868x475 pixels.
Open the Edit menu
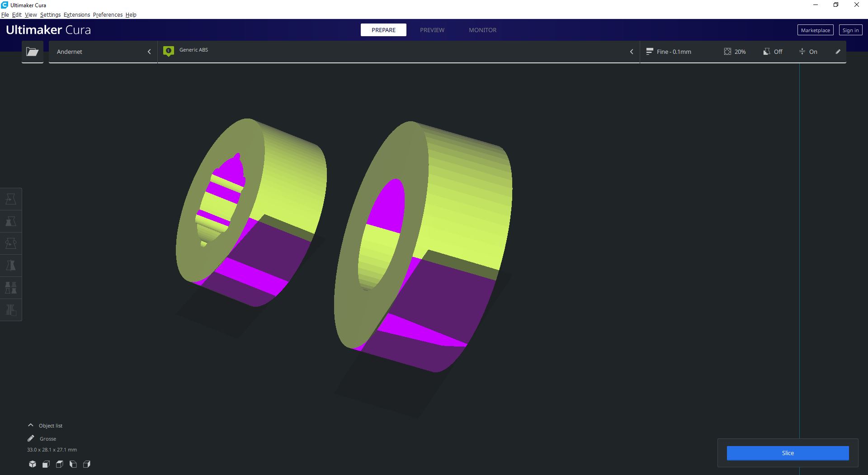click(17, 14)
